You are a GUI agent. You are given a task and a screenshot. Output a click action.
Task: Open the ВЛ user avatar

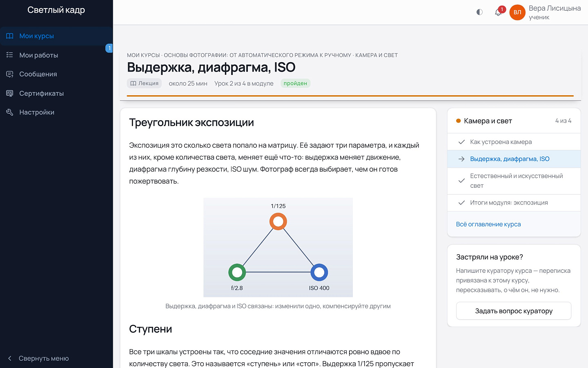click(x=517, y=12)
